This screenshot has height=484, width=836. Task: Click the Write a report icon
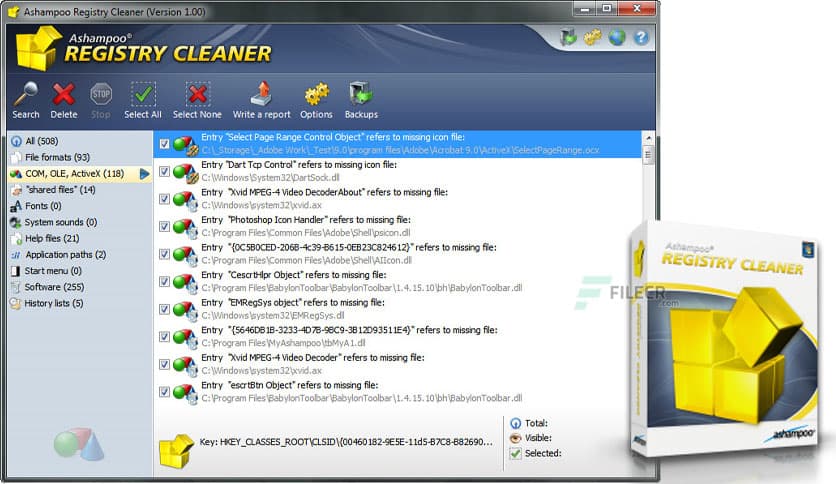pyautogui.click(x=262, y=94)
